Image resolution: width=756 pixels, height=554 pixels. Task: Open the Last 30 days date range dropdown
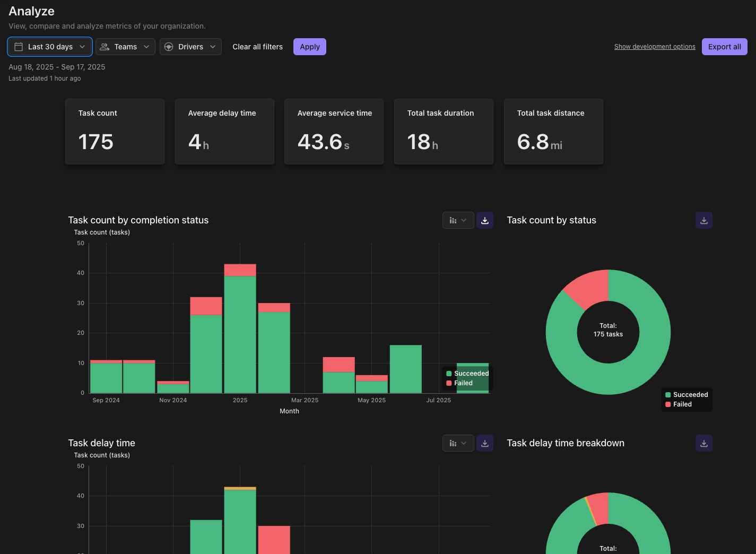(x=50, y=47)
